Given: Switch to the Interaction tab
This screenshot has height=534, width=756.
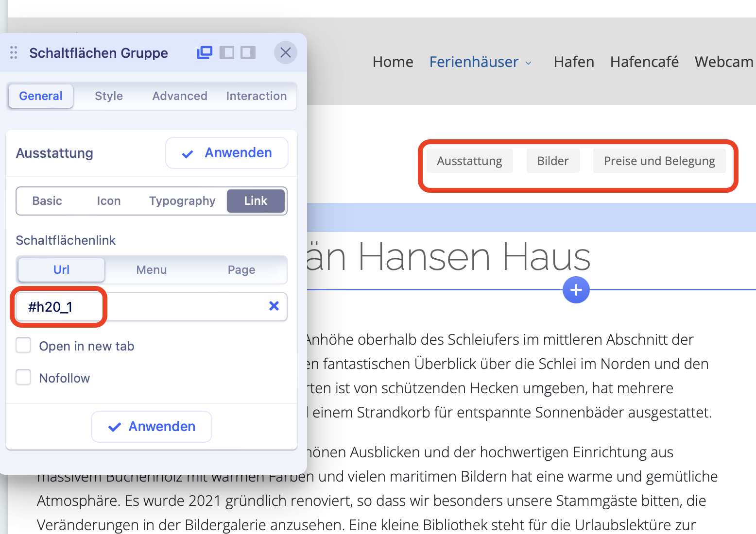Looking at the screenshot, I should [x=257, y=96].
